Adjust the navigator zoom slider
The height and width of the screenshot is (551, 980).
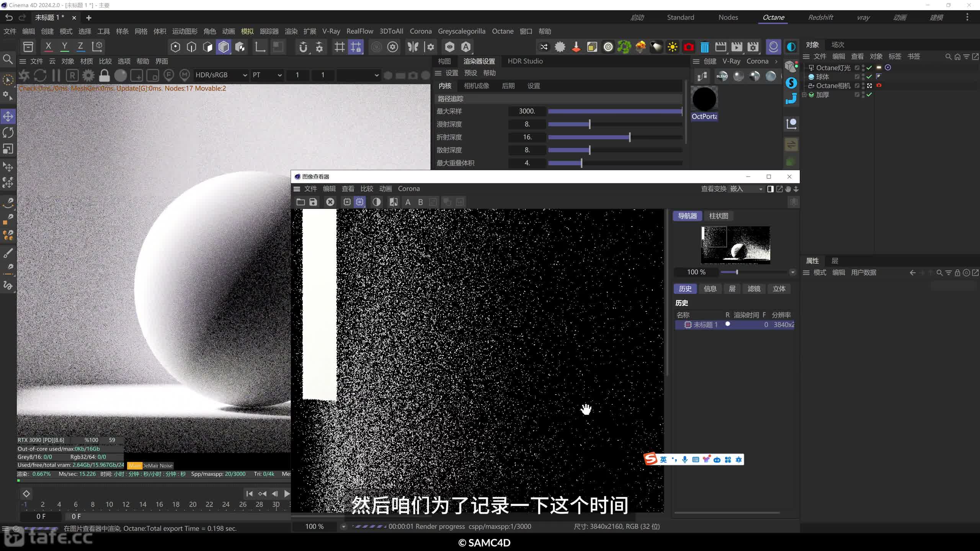point(753,272)
